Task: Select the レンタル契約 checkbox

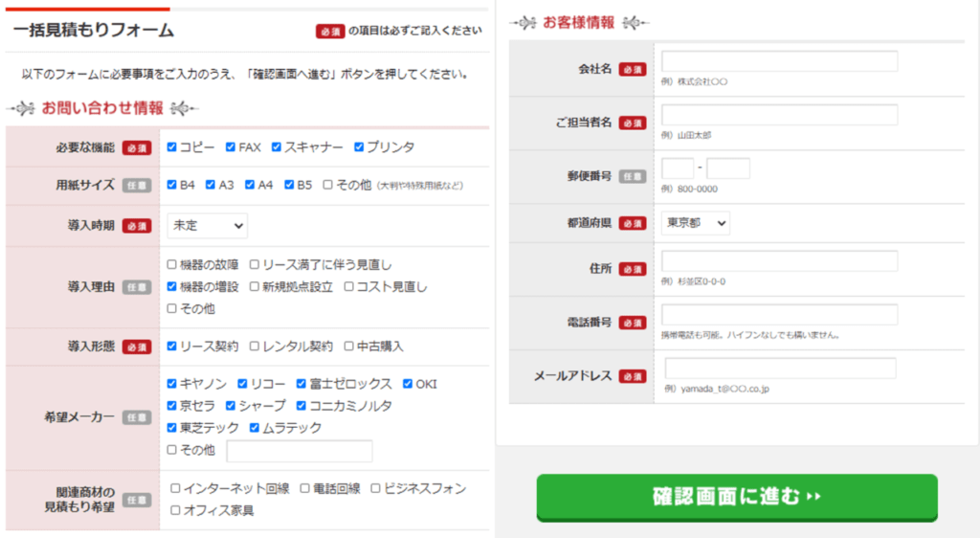Action: point(255,347)
